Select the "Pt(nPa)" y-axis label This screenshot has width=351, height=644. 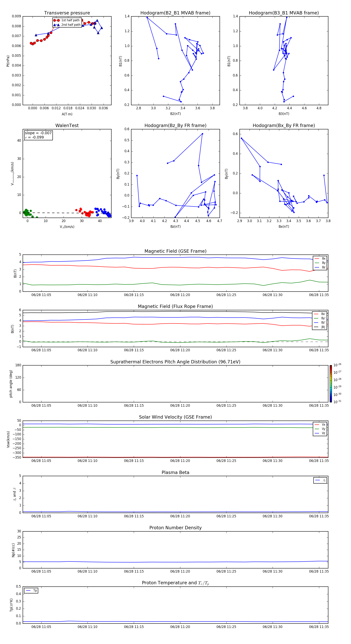[x=8, y=61]
